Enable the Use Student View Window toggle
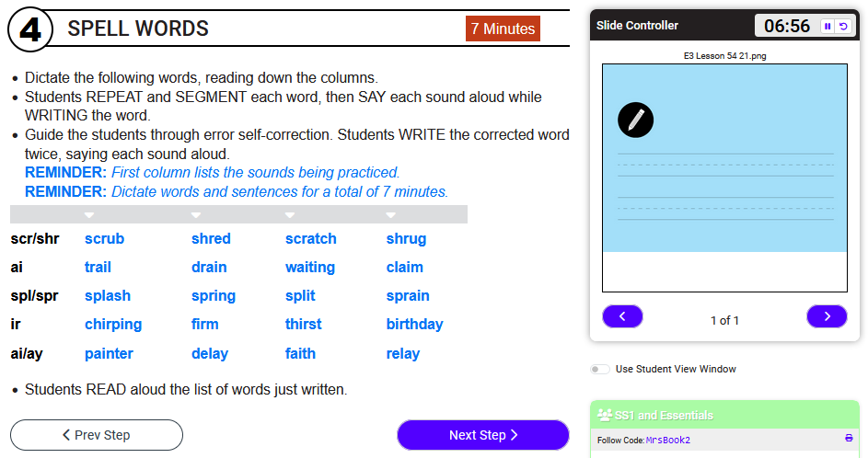 [600, 369]
